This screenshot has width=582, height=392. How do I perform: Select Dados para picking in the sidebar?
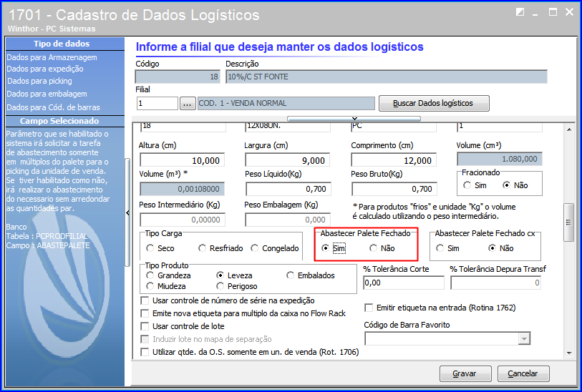pyautogui.click(x=39, y=81)
